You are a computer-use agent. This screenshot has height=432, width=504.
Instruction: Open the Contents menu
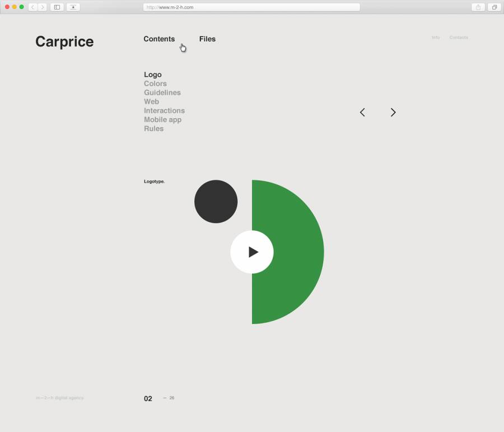[159, 39]
